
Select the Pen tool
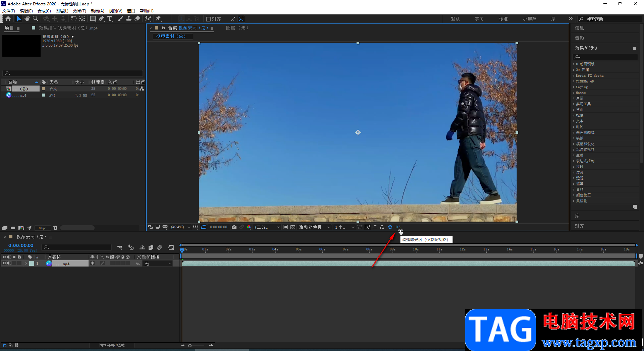pos(101,19)
